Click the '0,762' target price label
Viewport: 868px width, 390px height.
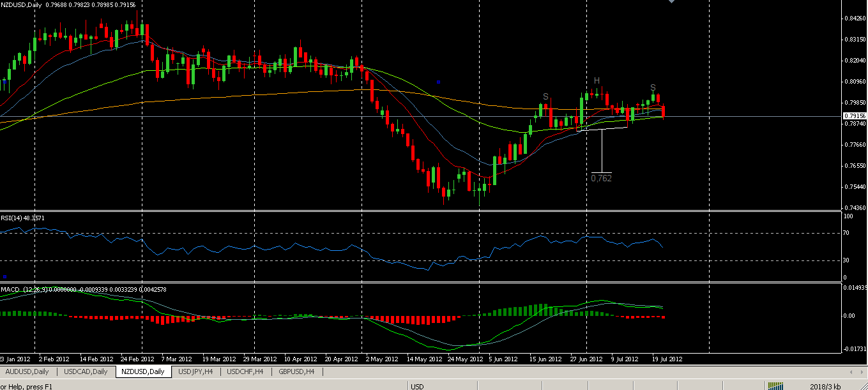(601, 178)
